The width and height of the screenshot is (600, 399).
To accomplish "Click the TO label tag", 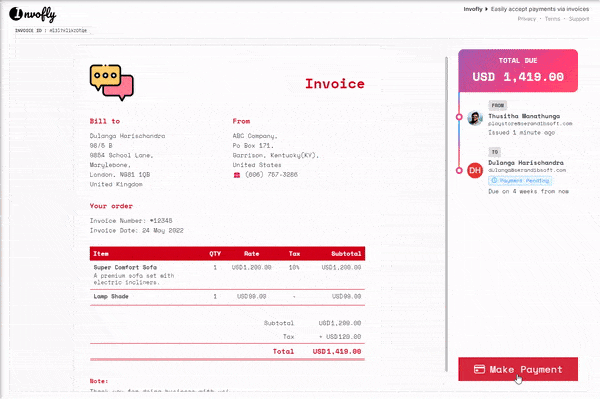I will [x=494, y=152].
